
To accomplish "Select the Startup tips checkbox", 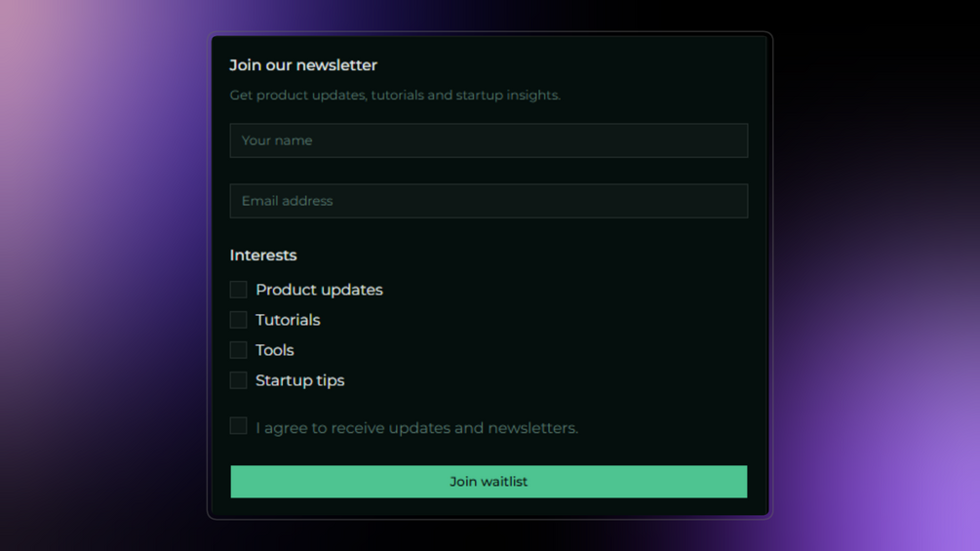I will click(238, 379).
